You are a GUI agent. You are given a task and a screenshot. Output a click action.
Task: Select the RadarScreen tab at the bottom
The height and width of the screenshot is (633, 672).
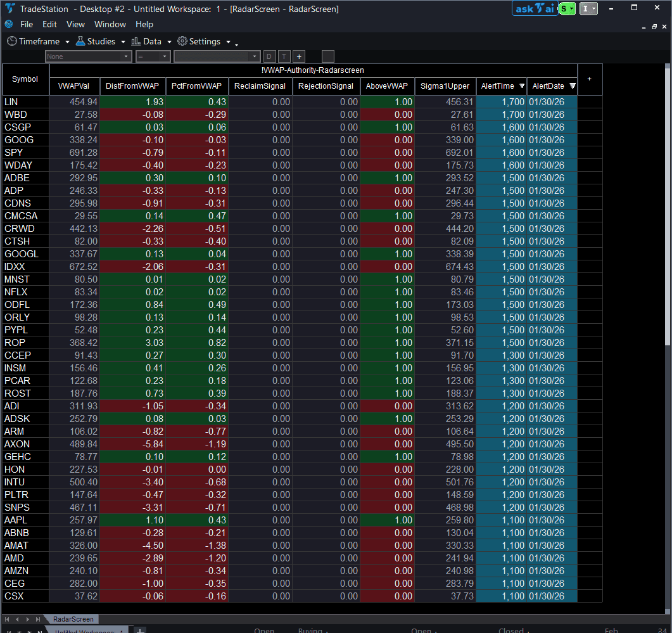tap(72, 619)
